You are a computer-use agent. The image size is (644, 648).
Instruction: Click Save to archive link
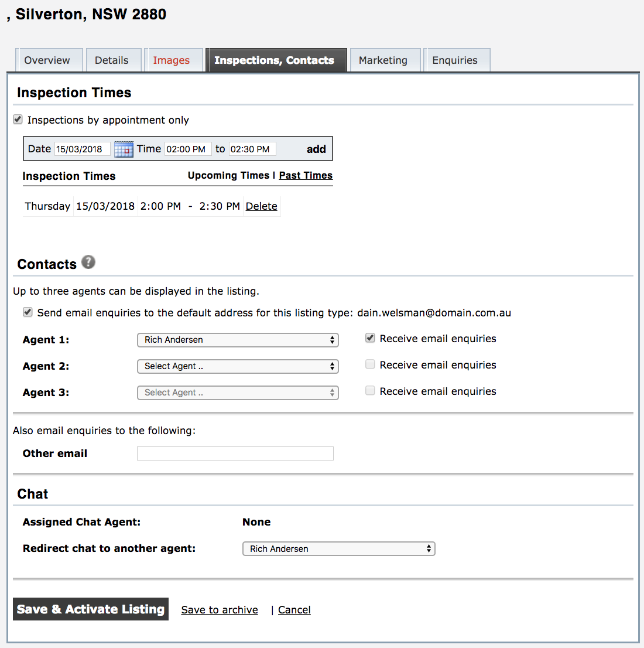pyautogui.click(x=220, y=610)
